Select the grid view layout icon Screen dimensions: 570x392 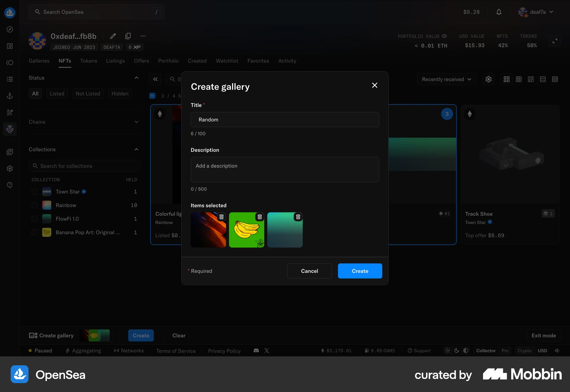[506, 79]
